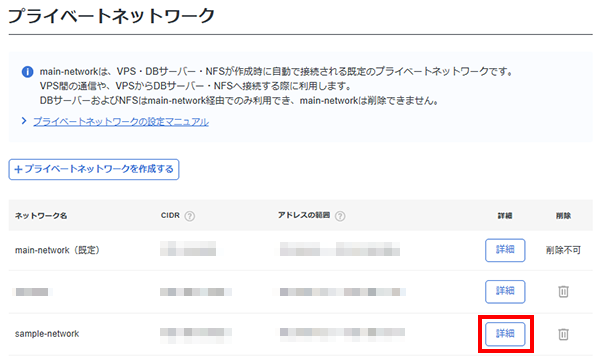This screenshot has width=600, height=360.
Task: Click the help icon next to CIDR
Action: (x=189, y=216)
